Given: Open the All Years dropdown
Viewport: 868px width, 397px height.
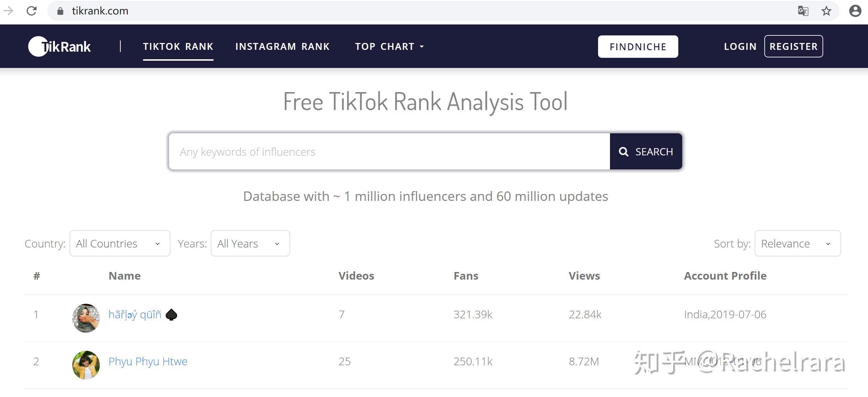Looking at the screenshot, I should [250, 243].
